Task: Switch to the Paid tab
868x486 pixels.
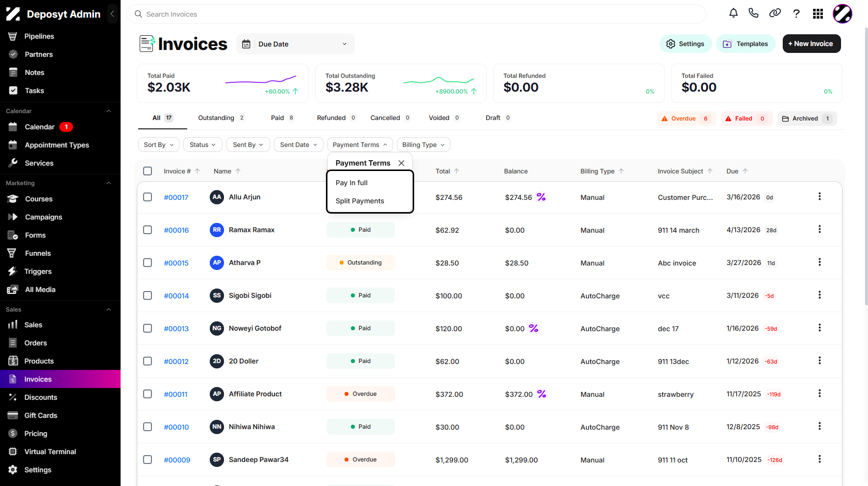Action: (x=282, y=118)
